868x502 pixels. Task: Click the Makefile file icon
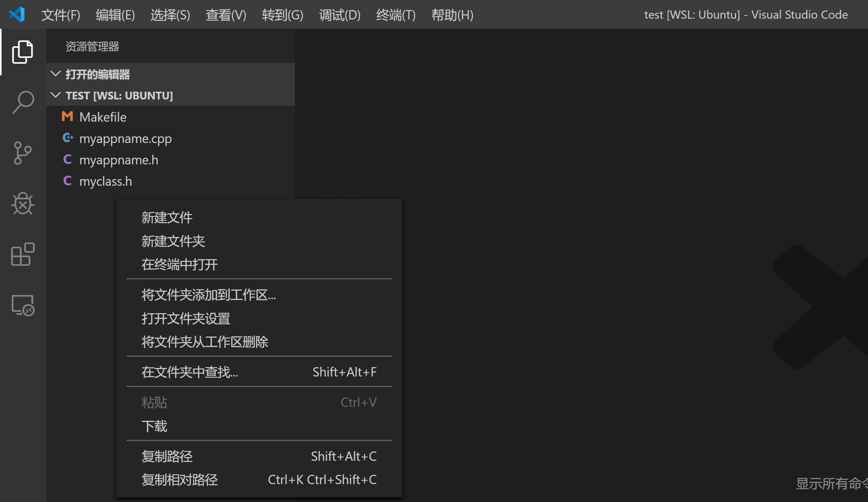67,117
